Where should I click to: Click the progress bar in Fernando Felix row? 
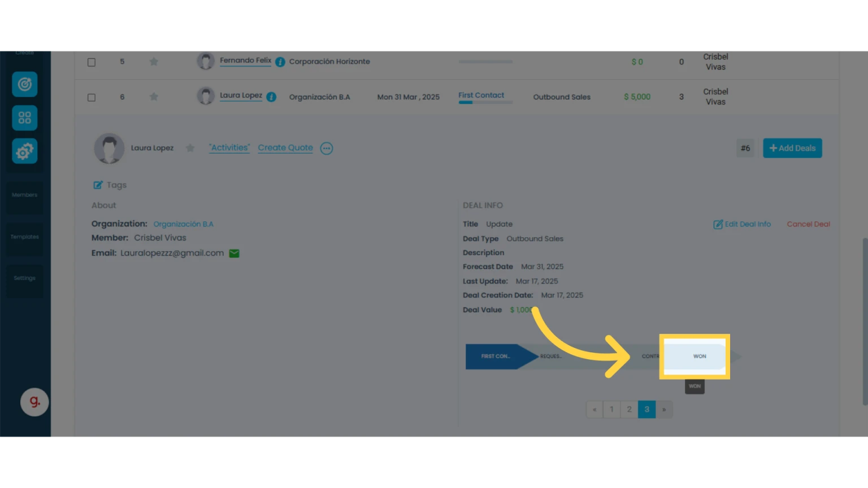[485, 62]
